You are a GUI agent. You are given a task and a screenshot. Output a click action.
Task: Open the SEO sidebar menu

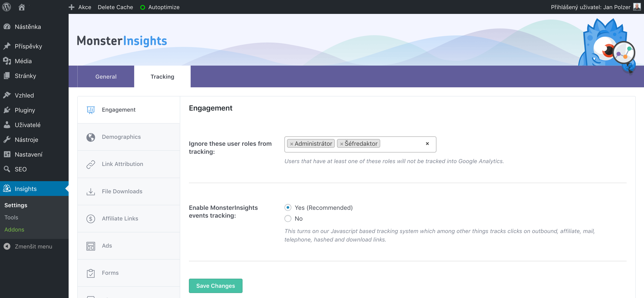pos(20,169)
